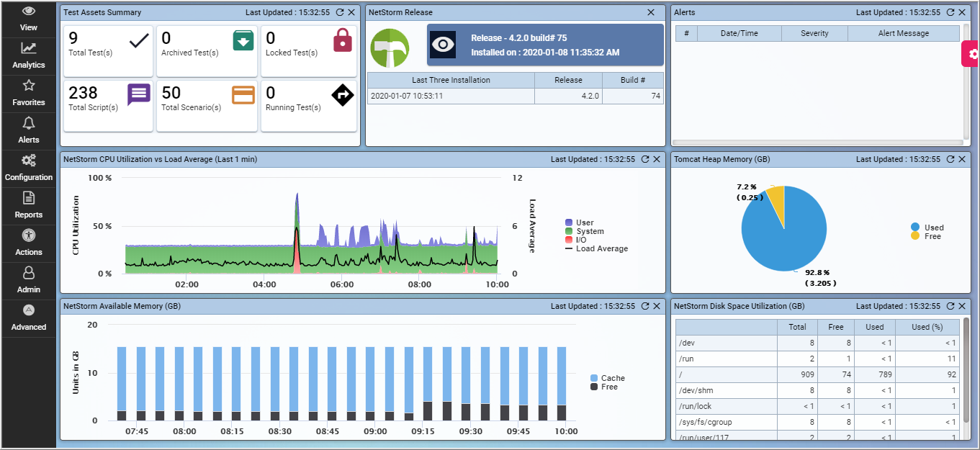Click the Locked Test(s) padlock icon

tap(343, 40)
